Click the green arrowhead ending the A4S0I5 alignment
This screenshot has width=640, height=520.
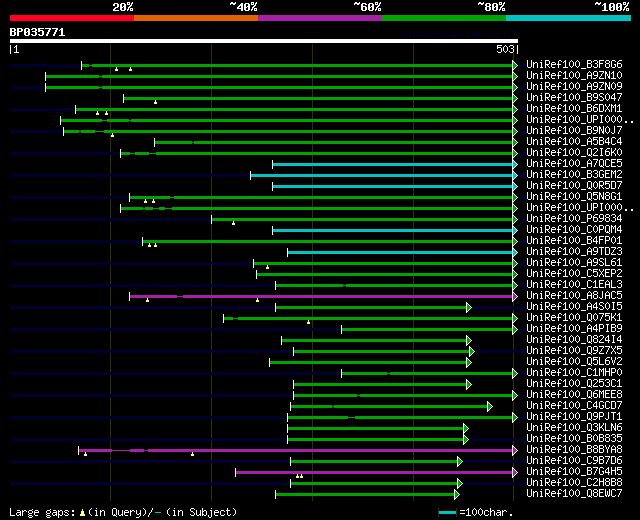[469, 307]
